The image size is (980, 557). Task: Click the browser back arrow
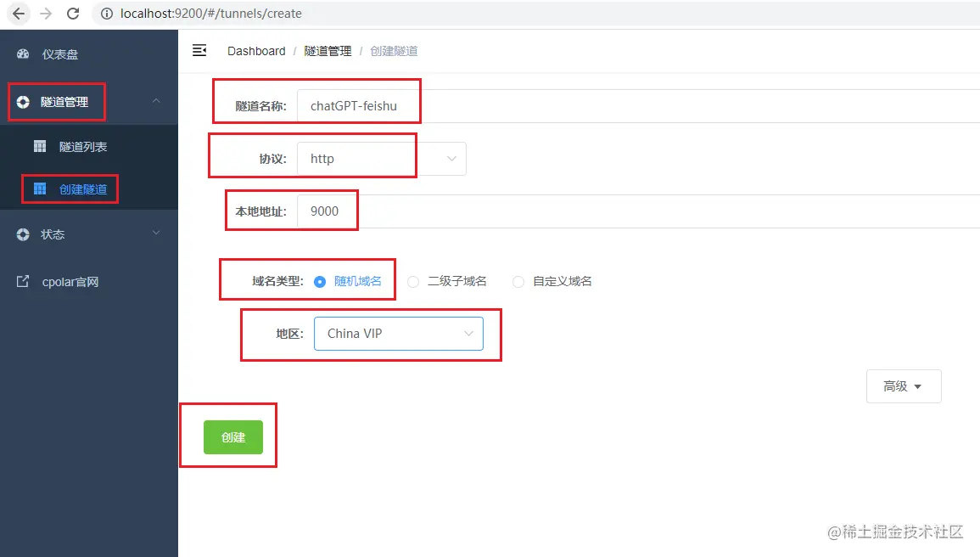point(19,13)
